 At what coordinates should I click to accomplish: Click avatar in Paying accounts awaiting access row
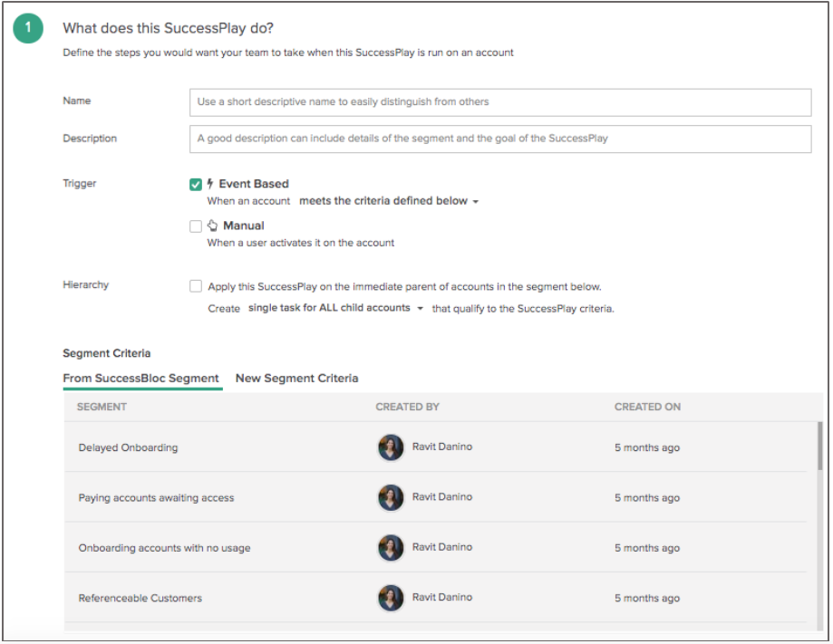point(391,497)
